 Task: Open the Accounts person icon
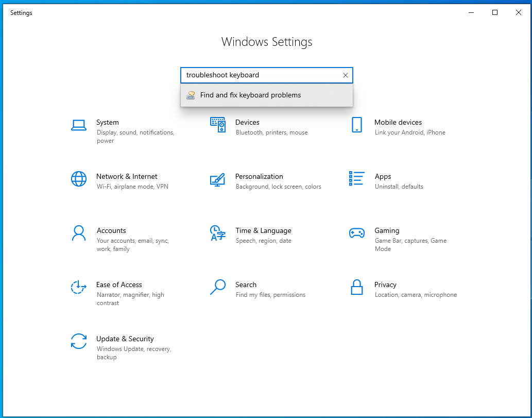click(x=78, y=233)
